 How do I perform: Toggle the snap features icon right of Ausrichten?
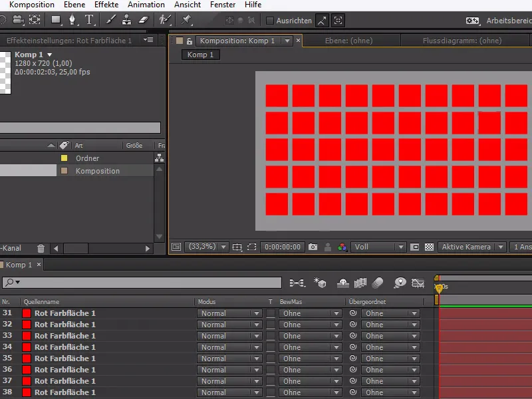click(x=338, y=21)
